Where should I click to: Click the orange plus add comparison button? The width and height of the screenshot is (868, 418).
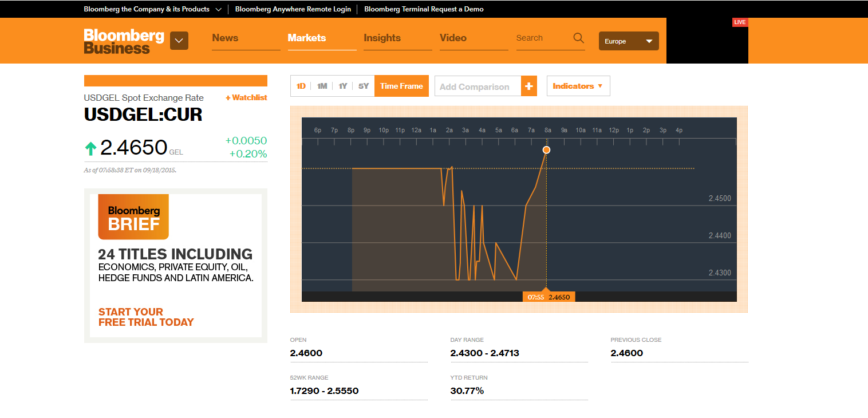click(x=528, y=86)
